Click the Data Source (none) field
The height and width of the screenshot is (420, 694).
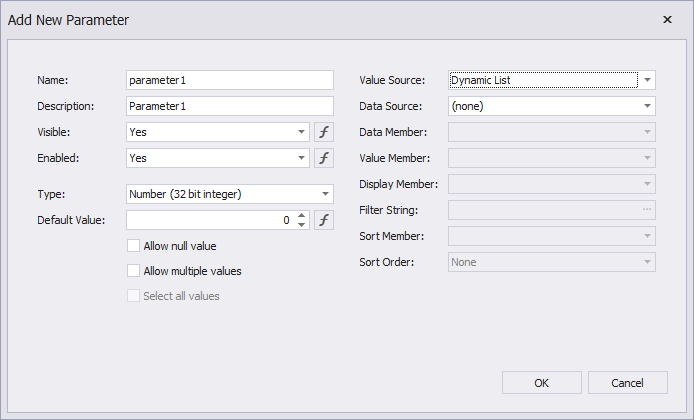pos(542,106)
